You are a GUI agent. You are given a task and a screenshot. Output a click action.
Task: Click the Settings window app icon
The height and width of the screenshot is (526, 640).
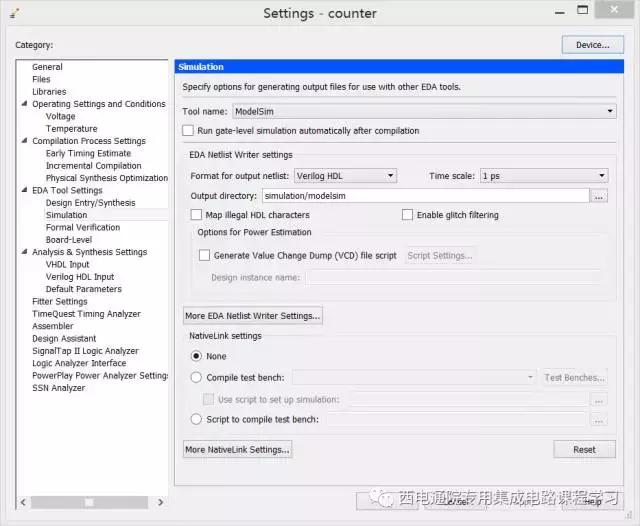[15, 13]
